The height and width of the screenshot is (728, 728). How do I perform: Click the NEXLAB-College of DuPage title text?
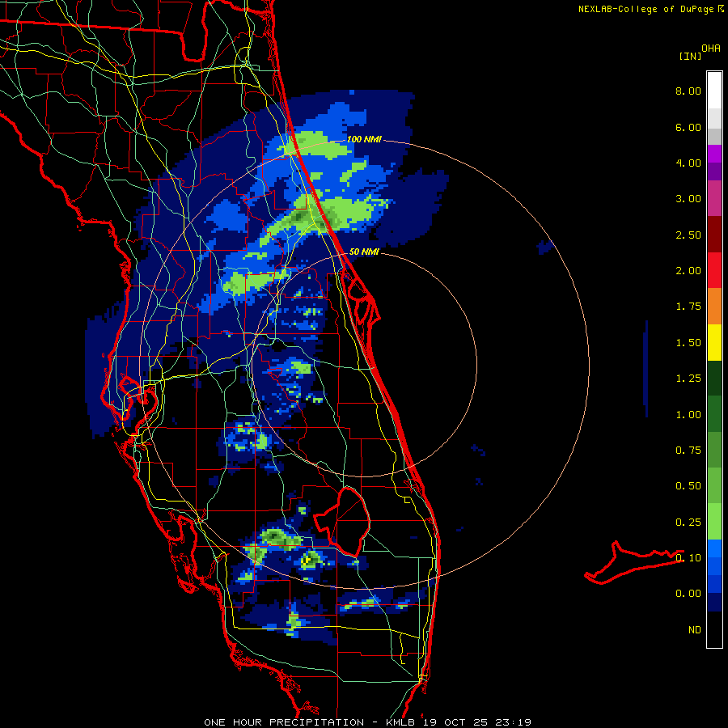click(646, 9)
